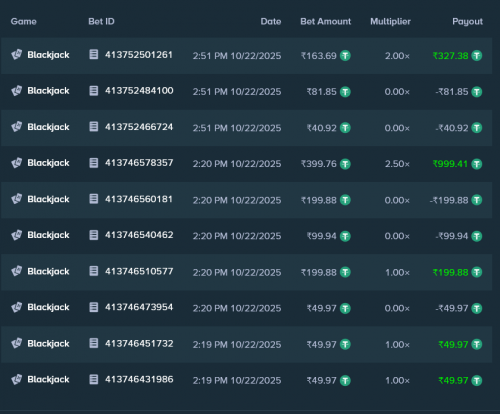Select the -₹40.92 payout amount
This screenshot has height=414, width=500.
452,128
